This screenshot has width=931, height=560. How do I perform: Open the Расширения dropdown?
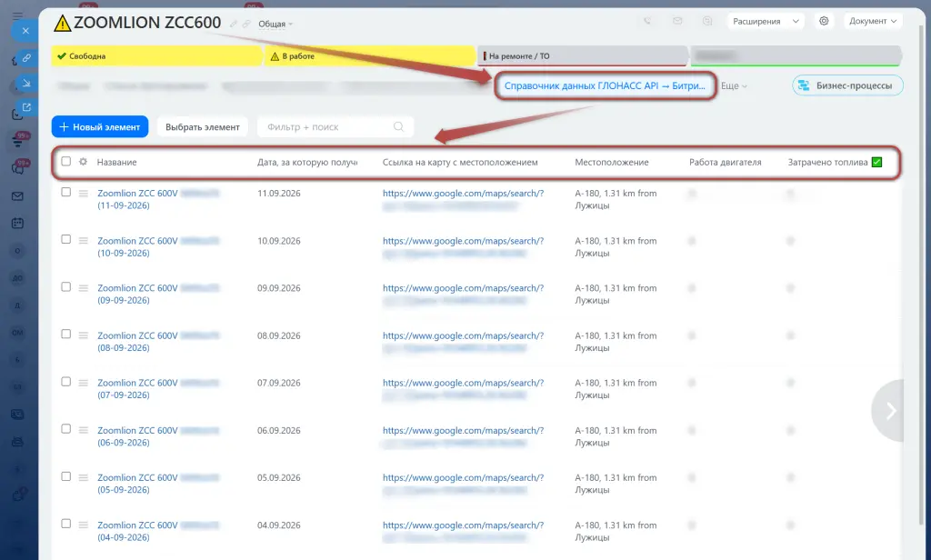point(766,21)
